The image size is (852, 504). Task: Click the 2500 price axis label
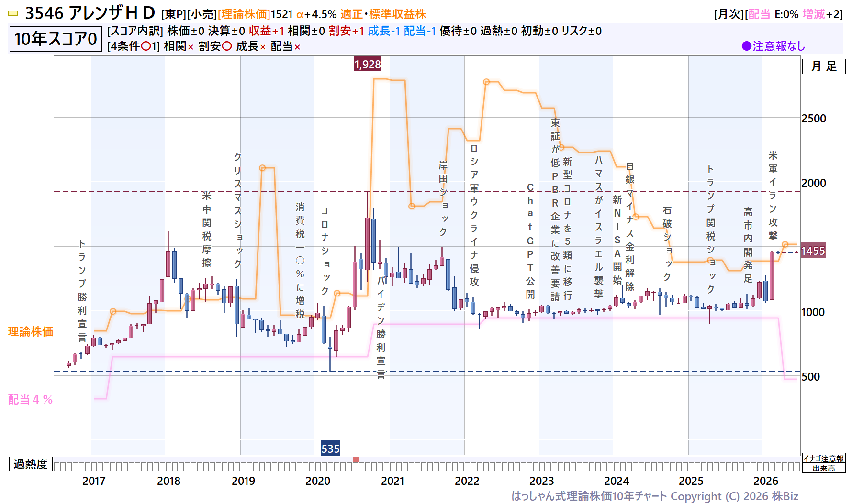coord(814,119)
